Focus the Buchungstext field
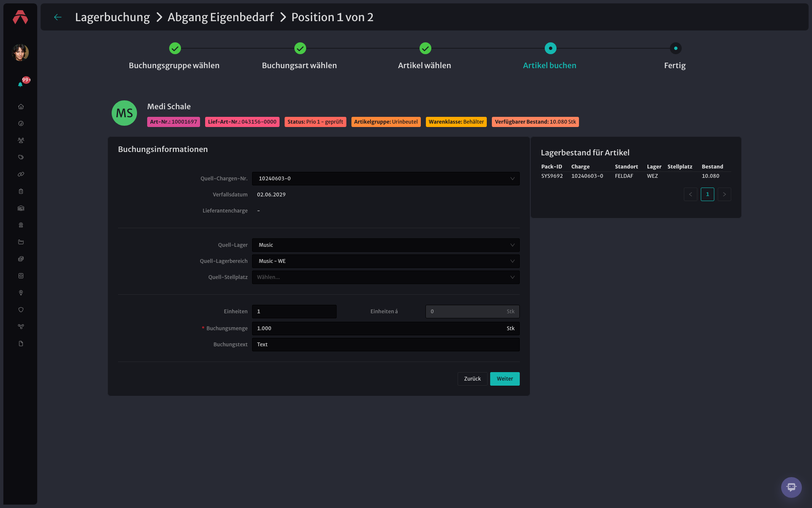Image resolution: width=812 pixels, height=508 pixels. [x=386, y=345]
